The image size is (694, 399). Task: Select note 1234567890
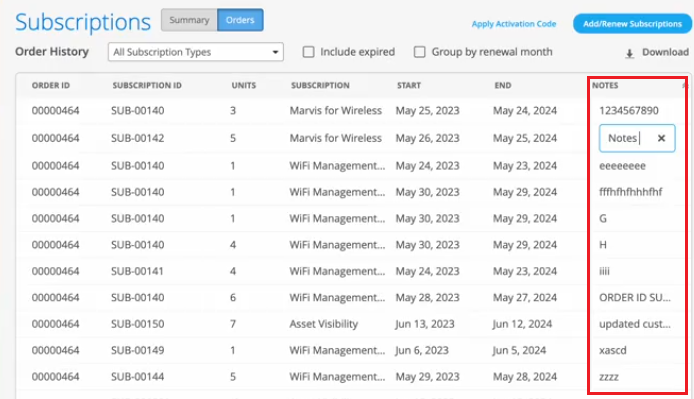[629, 111]
